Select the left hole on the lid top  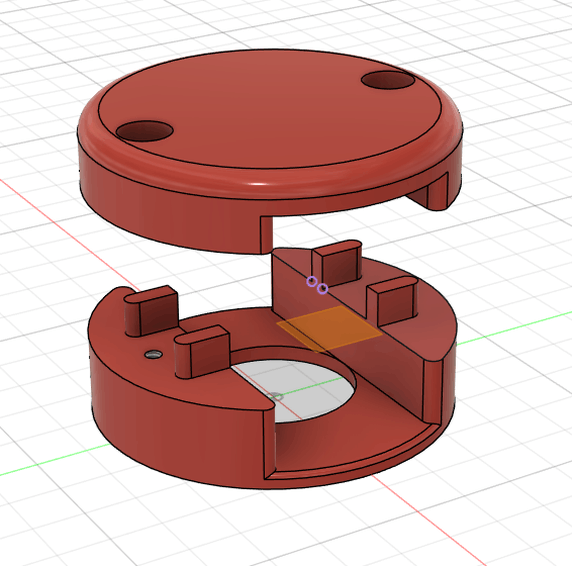click(x=144, y=131)
